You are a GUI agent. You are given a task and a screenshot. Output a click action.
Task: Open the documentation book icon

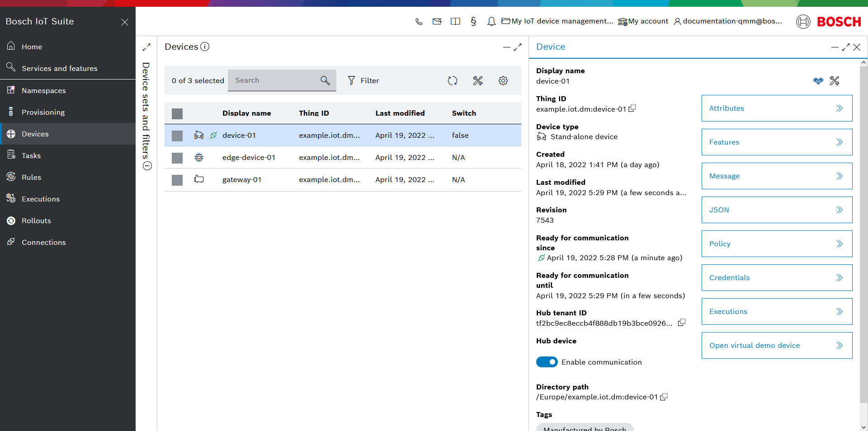[x=455, y=21]
